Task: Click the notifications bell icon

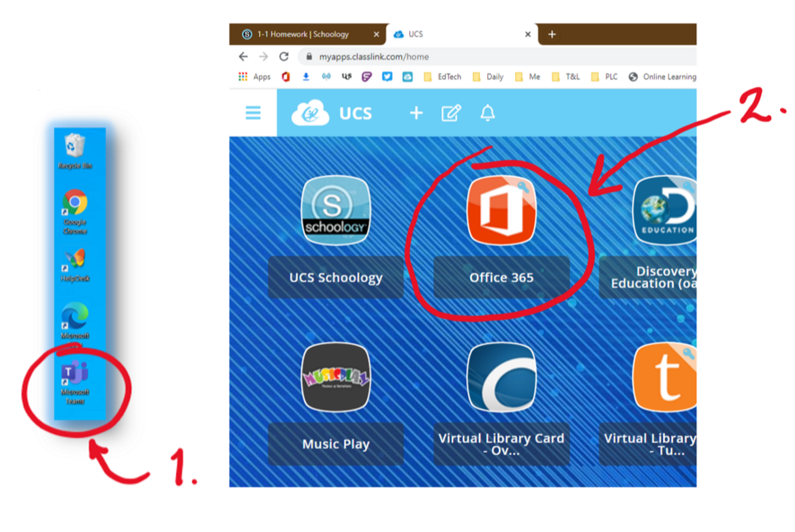Action: 488,113
